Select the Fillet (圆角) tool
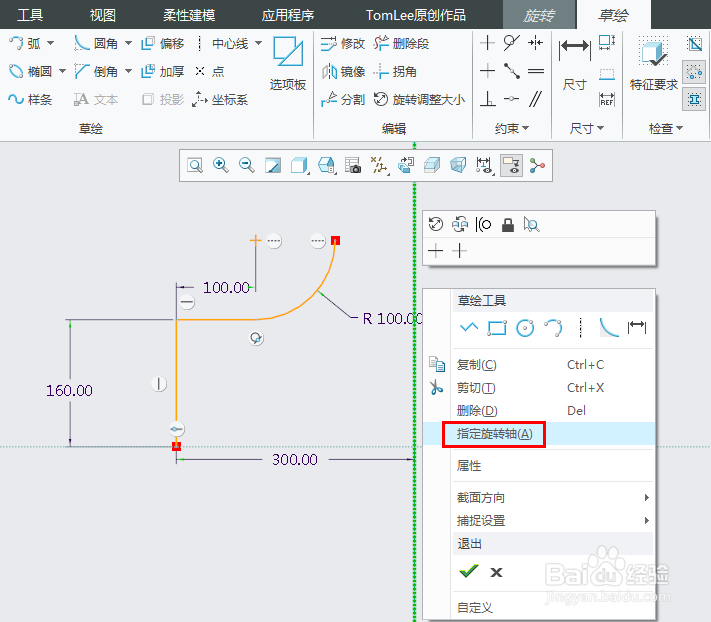This screenshot has width=711, height=622. click(96, 44)
